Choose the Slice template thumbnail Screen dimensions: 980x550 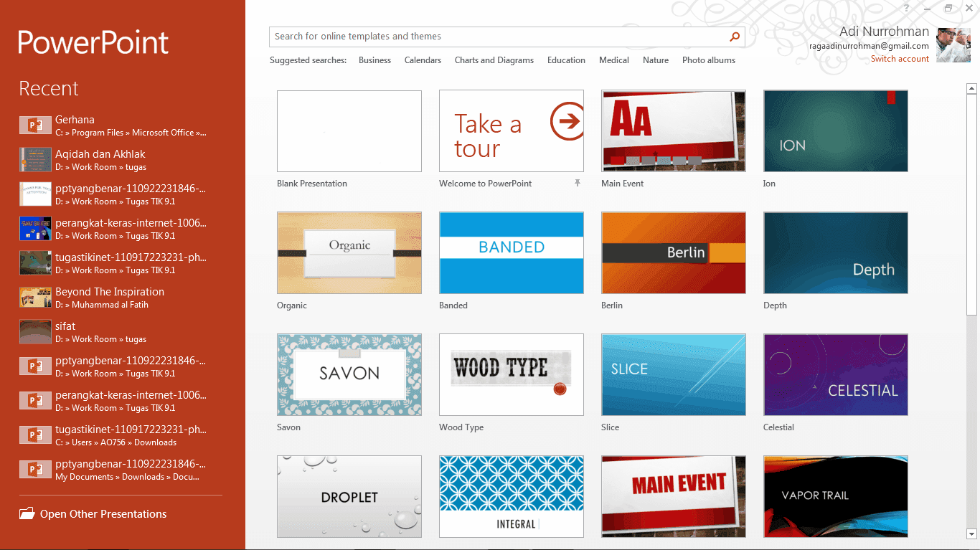(x=674, y=375)
